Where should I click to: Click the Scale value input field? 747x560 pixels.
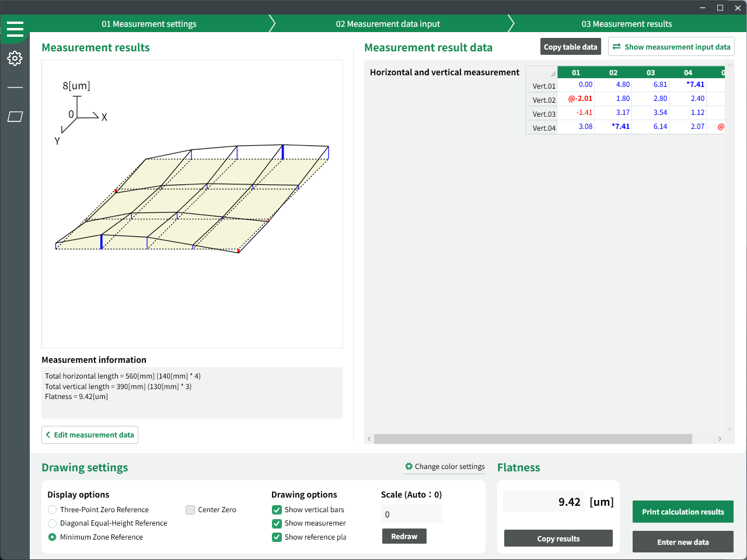(411, 514)
